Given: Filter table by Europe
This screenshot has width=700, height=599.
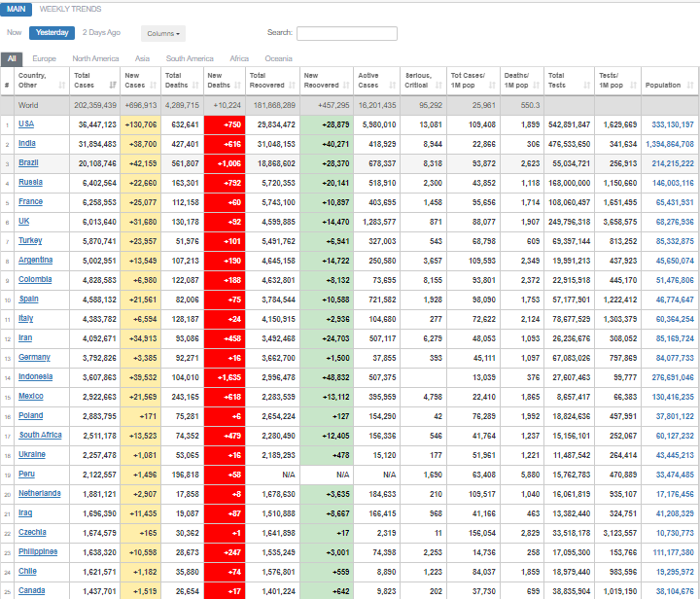Looking at the screenshot, I should coord(44,59).
